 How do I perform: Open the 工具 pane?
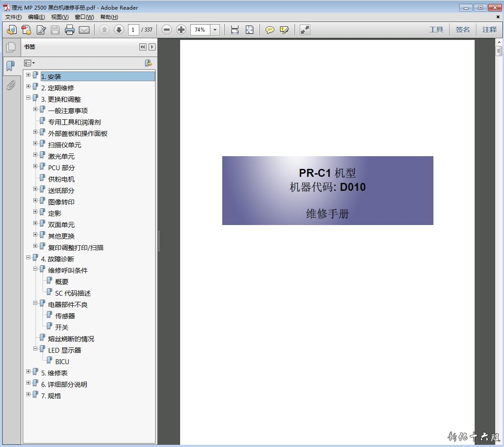pyautogui.click(x=436, y=30)
